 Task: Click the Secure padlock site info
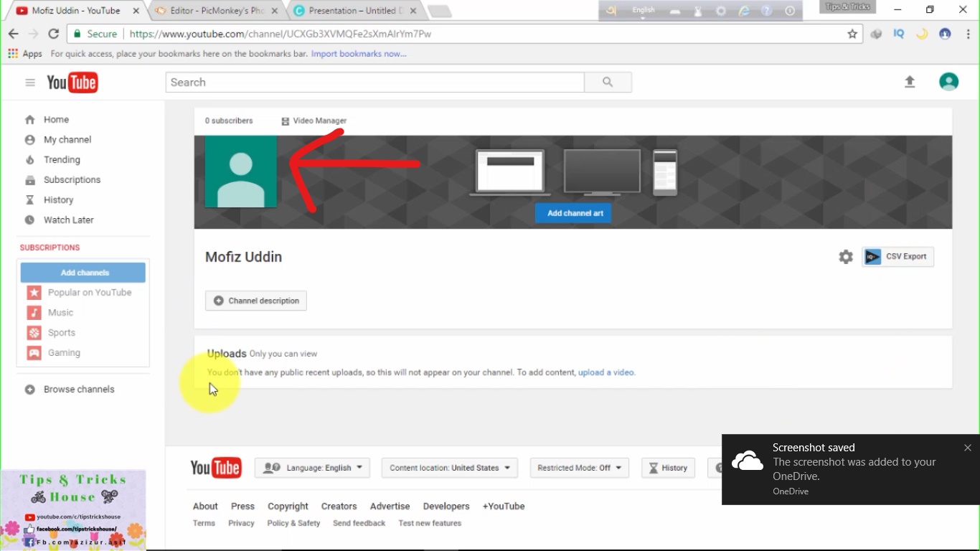[x=95, y=34]
